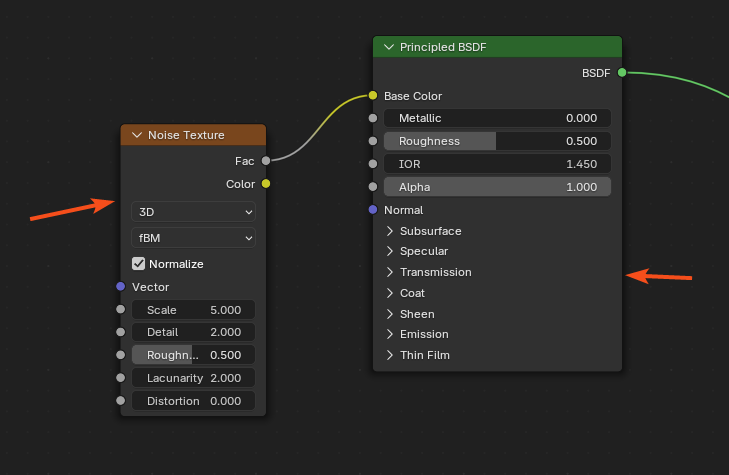
Task: Click the IOR input socket
Action: [x=373, y=164]
